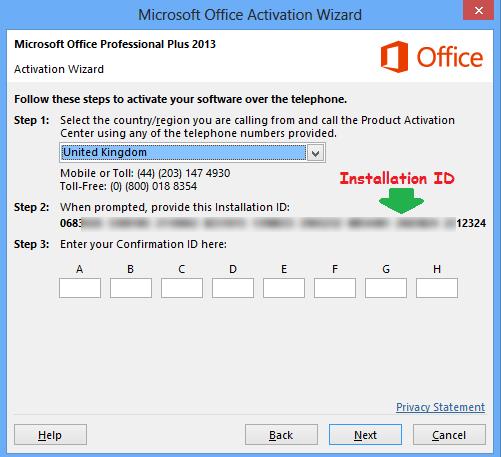Cancel the activation wizard
The width and height of the screenshot is (501, 457).
(449, 435)
